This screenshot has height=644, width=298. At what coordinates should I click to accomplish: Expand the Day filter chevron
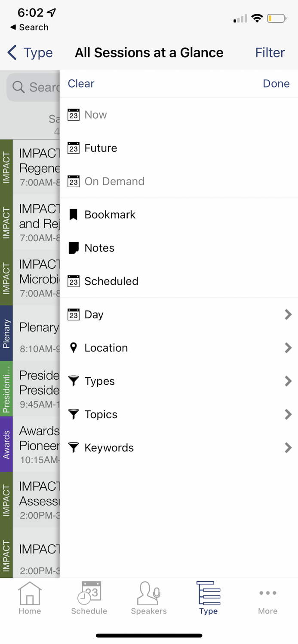pos(288,315)
